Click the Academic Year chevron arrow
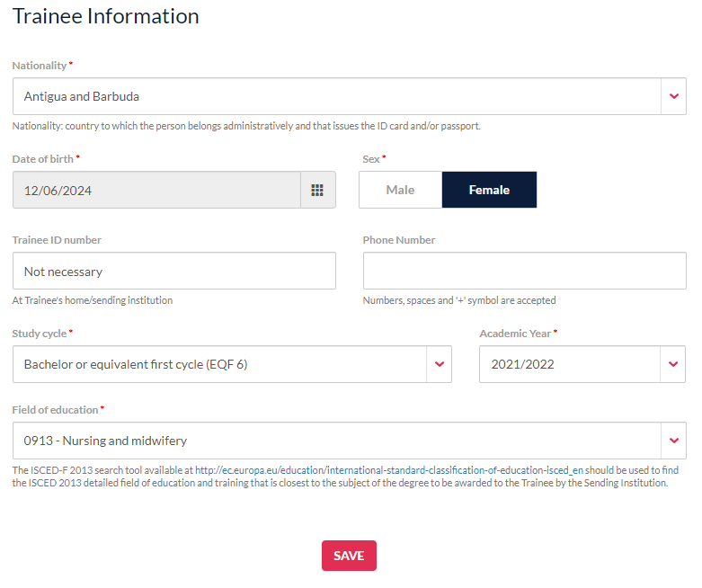Screen dimensions: 702x588 pos(672,364)
